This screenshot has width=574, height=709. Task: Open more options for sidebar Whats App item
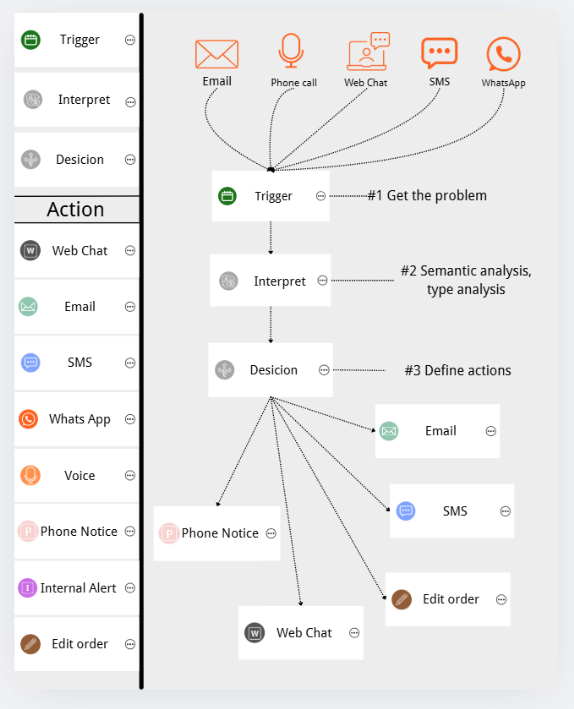click(130, 419)
